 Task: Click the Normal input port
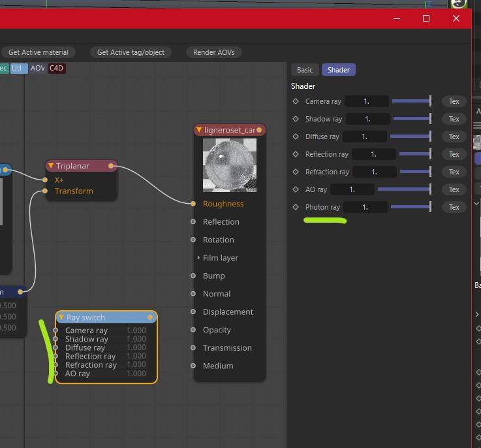click(x=193, y=293)
